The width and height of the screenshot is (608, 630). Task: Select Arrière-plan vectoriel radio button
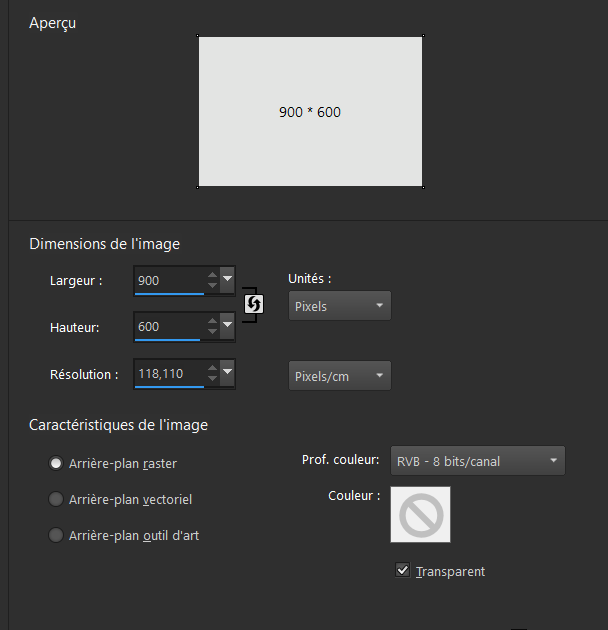coord(56,499)
